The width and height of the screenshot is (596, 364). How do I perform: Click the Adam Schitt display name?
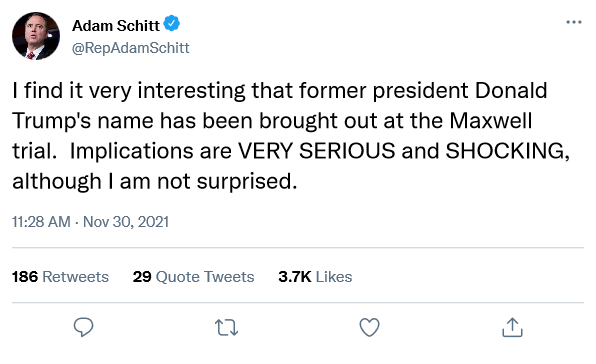pos(116,26)
